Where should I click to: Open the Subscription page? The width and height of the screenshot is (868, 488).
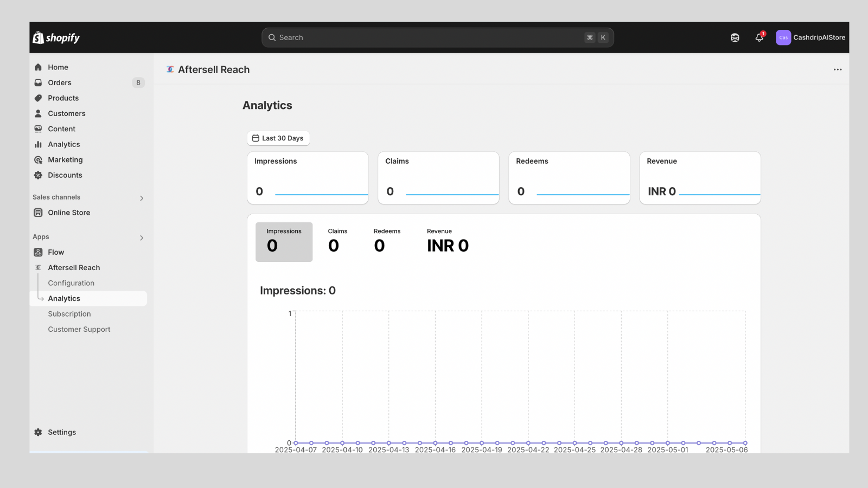69,314
